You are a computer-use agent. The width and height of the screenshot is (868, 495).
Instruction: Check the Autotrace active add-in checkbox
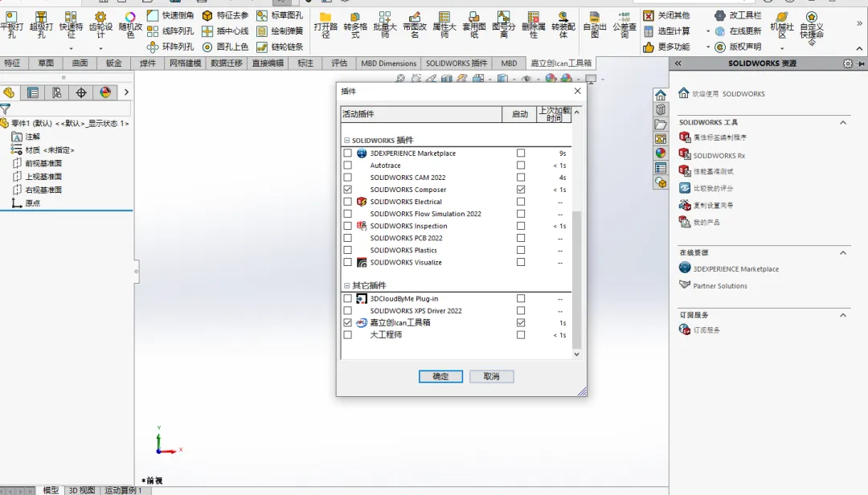(x=348, y=165)
